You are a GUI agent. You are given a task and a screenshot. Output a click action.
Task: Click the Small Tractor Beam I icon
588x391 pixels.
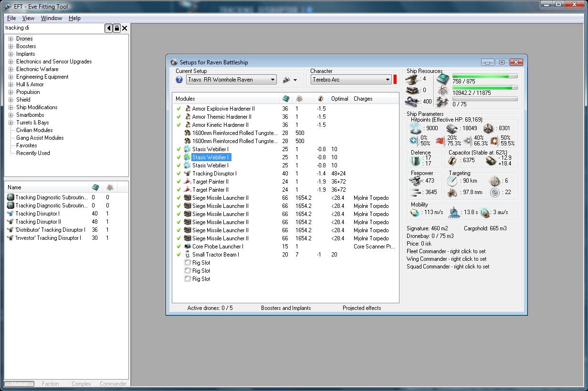pos(188,255)
